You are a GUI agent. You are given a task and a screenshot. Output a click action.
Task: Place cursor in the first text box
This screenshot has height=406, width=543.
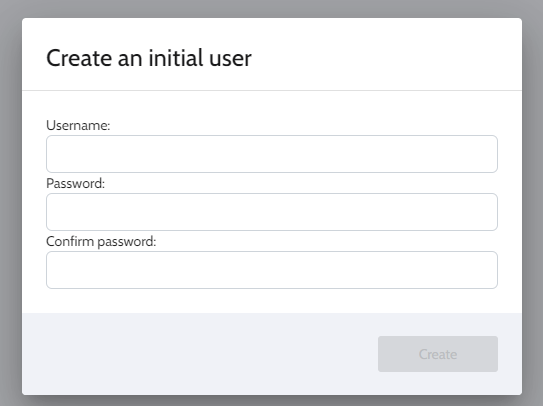272,154
